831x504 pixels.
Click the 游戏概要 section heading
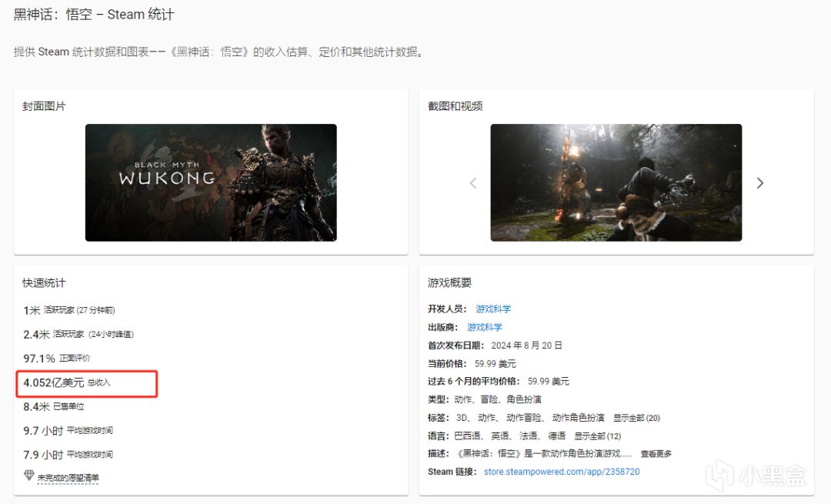[x=449, y=282]
